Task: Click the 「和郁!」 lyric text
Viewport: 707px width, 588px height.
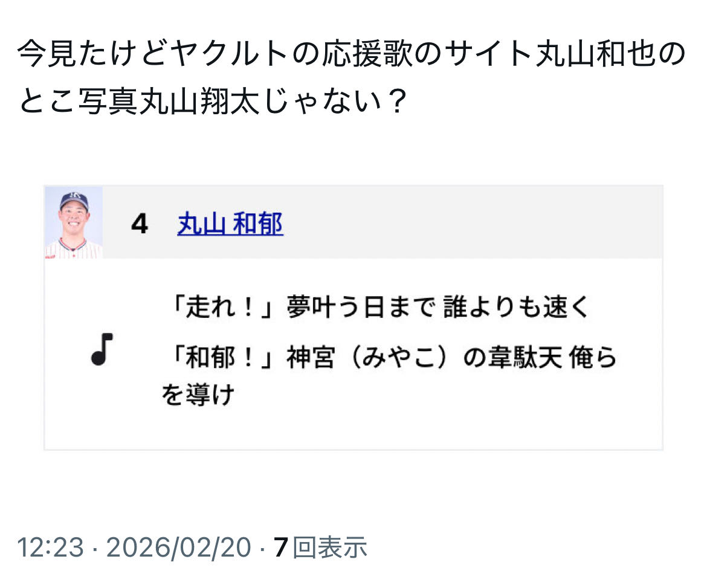Action: click(221, 358)
